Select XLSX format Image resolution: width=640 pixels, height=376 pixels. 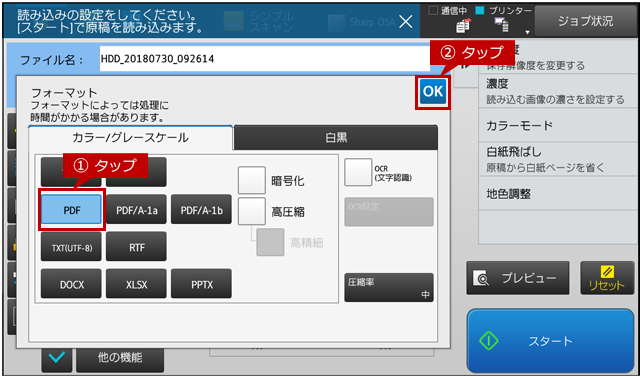point(136,284)
